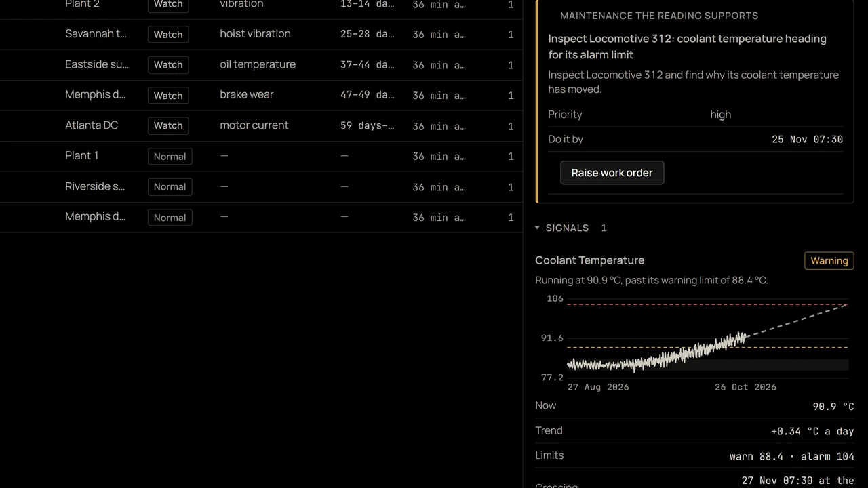This screenshot has width=868, height=488.
Task: Select the '25 Nov 07:30' due date
Action: coord(807,140)
